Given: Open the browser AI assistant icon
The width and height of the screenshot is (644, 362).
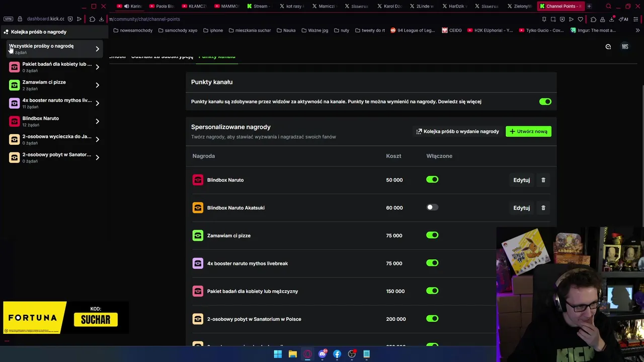Looking at the screenshot, I should click(623, 19).
